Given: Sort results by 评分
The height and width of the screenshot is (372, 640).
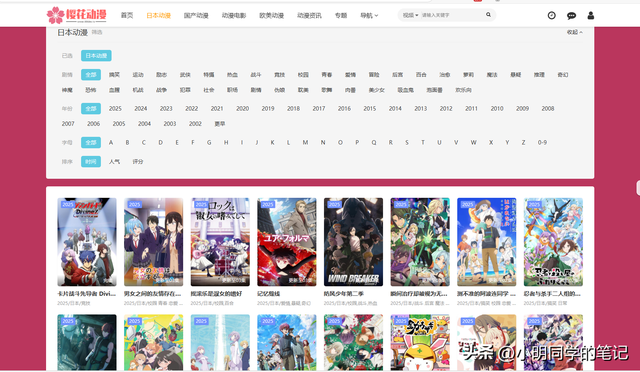Looking at the screenshot, I should point(138,162).
